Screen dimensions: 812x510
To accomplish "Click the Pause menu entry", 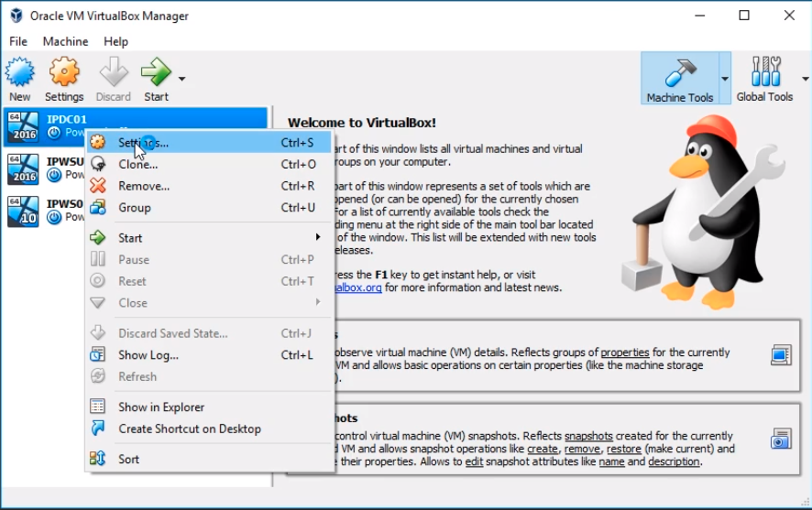I will click(x=210, y=259).
